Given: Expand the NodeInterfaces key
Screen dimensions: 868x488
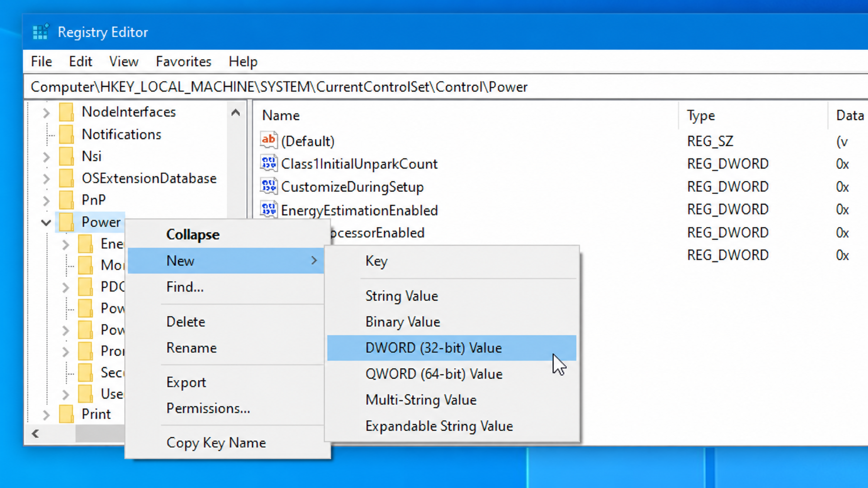Looking at the screenshot, I should [x=46, y=113].
